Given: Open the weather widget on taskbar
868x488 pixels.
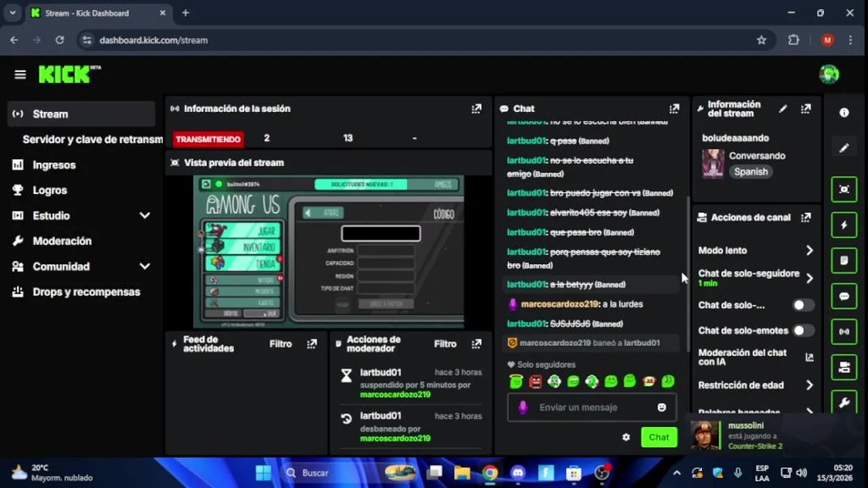Looking at the screenshot, I should 52,472.
